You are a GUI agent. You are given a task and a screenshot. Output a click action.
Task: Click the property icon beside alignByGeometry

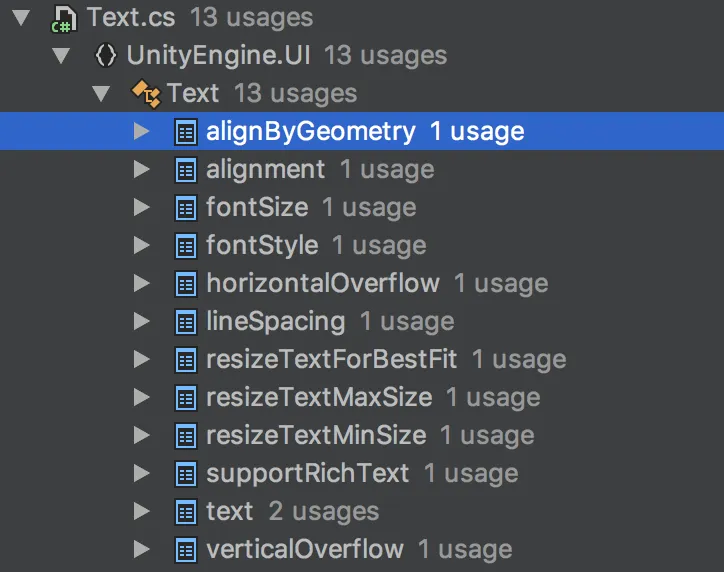(186, 132)
